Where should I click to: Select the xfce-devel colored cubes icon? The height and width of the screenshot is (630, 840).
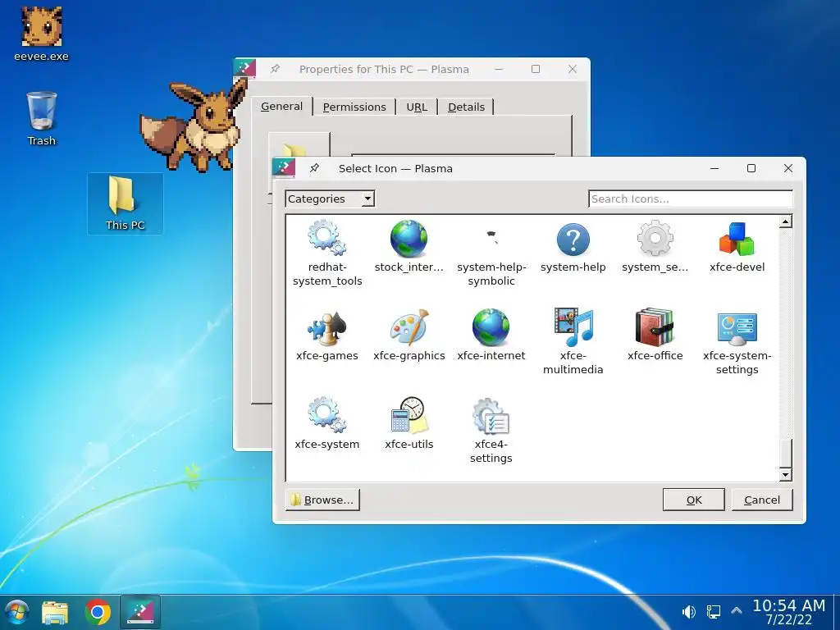[737, 239]
